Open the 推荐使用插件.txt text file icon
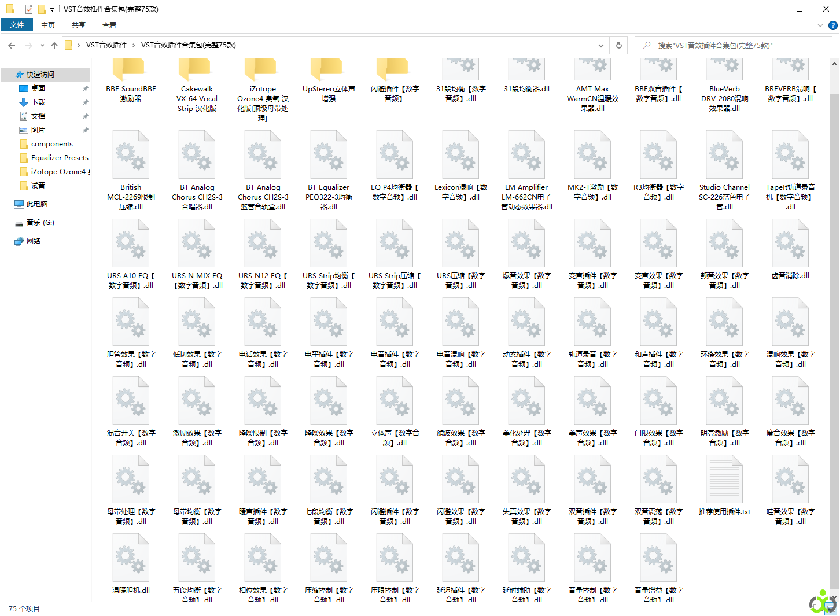This screenshot has width=840, height=616. [724, 479]
